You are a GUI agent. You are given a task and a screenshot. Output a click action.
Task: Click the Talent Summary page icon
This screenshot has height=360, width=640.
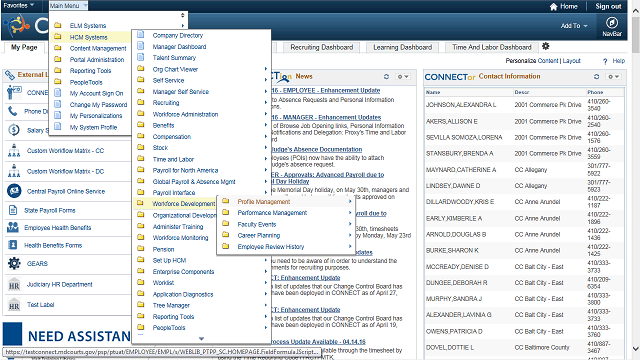141,57
